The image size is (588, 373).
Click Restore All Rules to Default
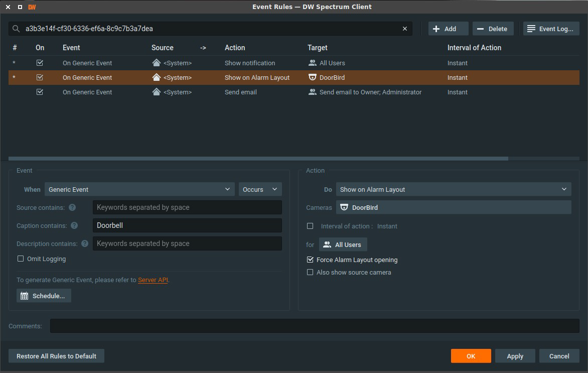(x=56, y=356)
